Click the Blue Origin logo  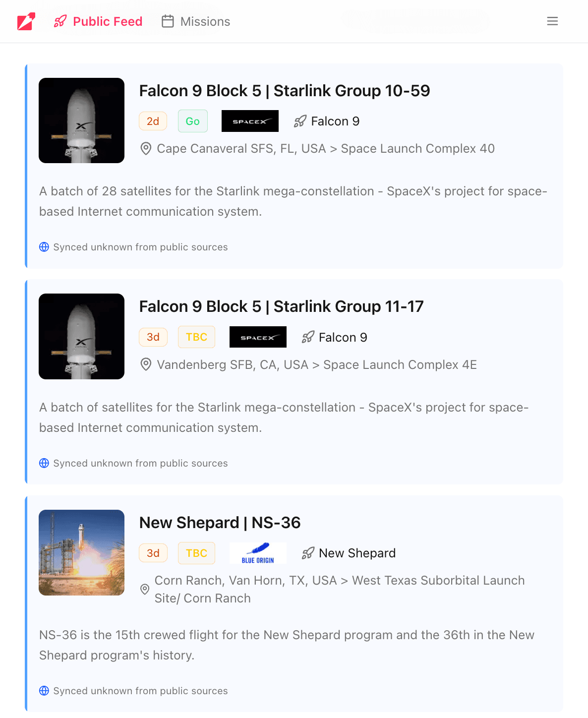(258, 553)
